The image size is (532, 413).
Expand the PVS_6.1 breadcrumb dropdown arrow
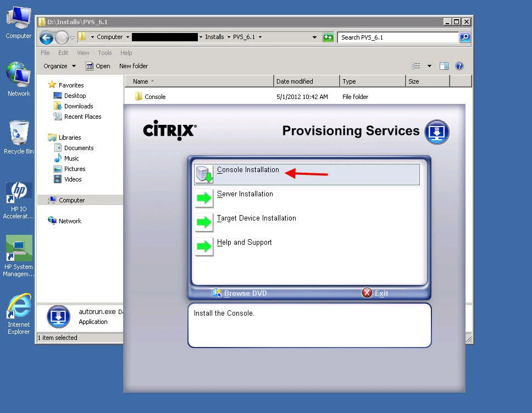(261, 37)
